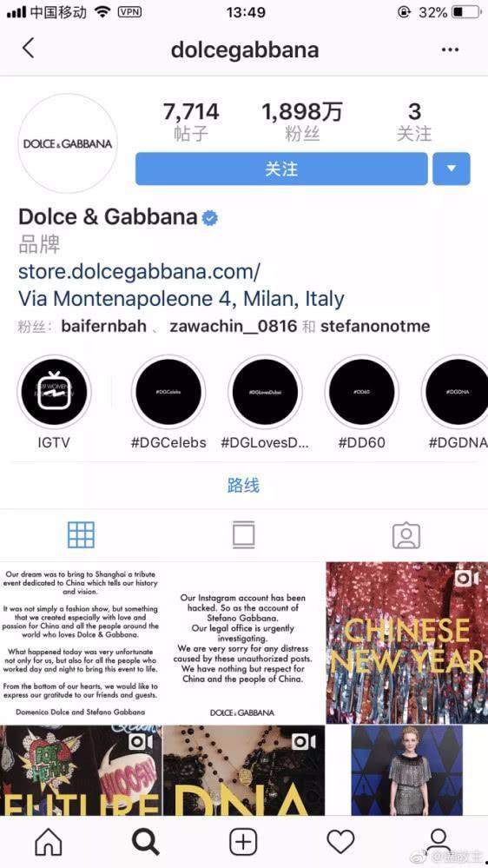View the 1,898万 followers list
Image resolution: width=488 pixels, height=868 pixels.
pyautogui.click(x=302, y=122)
